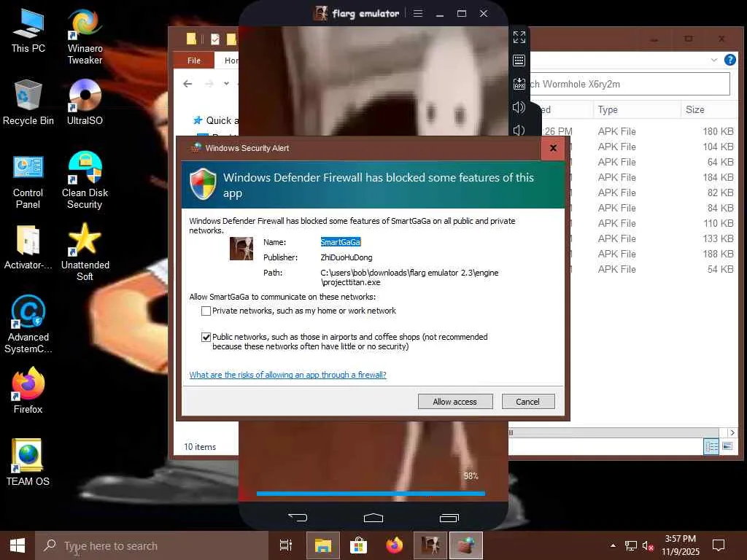
Task: Open the File tab in Explorer
Action: point(194,61)
